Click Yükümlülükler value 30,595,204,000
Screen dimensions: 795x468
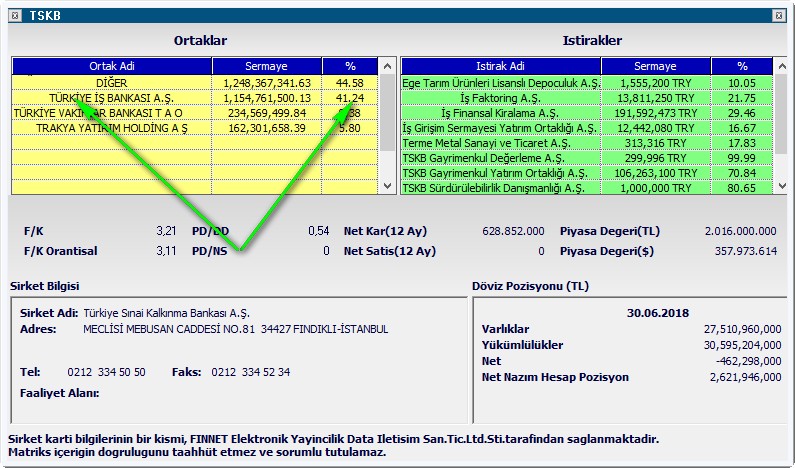(x=743, y=345)
